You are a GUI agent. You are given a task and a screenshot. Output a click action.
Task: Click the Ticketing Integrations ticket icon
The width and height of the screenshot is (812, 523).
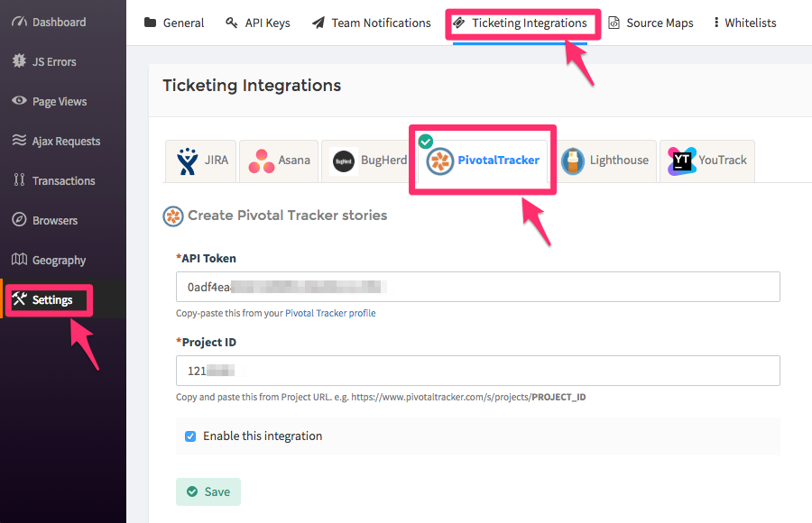coord(459,23)
